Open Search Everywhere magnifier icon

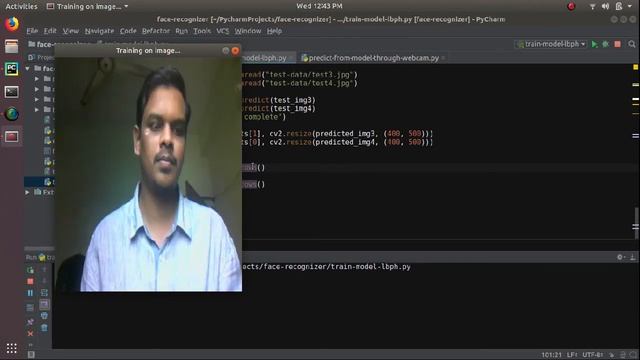(632, 44)
